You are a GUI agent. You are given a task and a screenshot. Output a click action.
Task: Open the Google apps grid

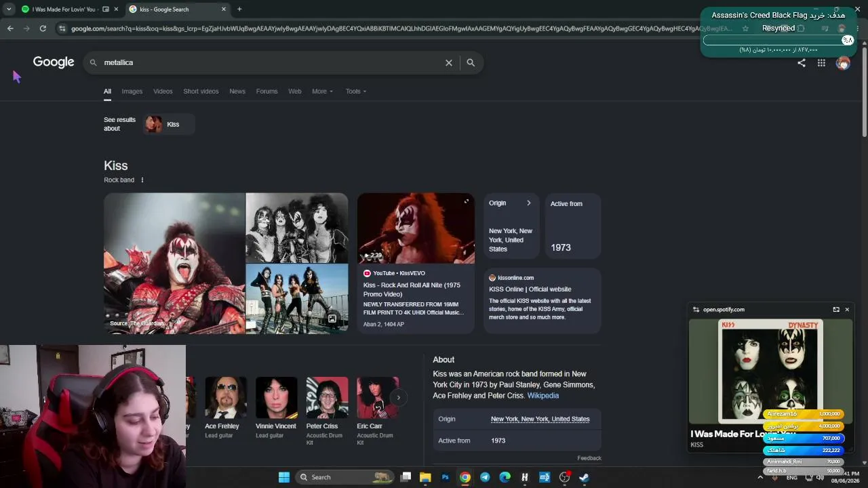[x=821, y=62]
